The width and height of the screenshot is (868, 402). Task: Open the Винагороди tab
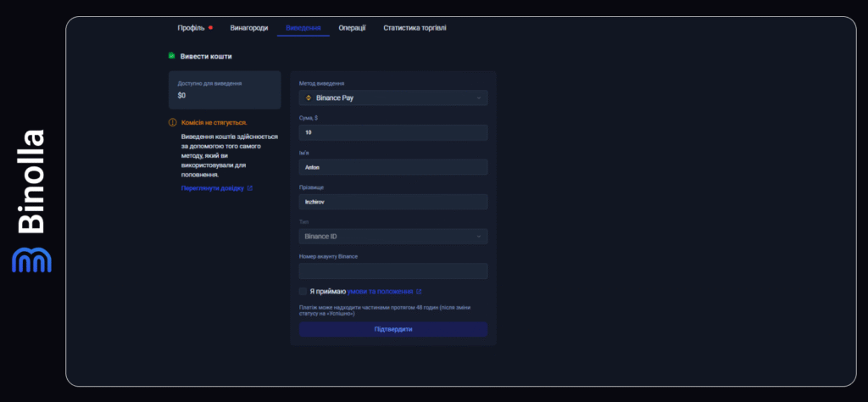tap(248, 28)
